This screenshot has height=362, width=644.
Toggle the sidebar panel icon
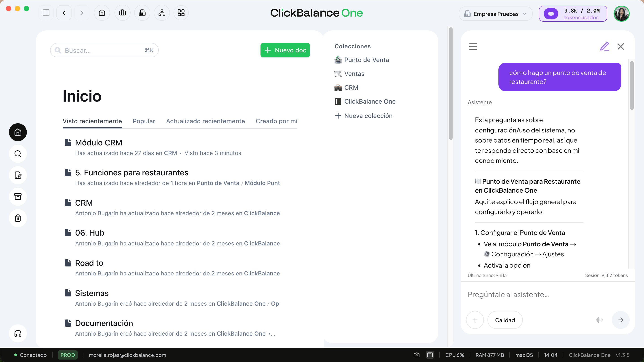46,13
